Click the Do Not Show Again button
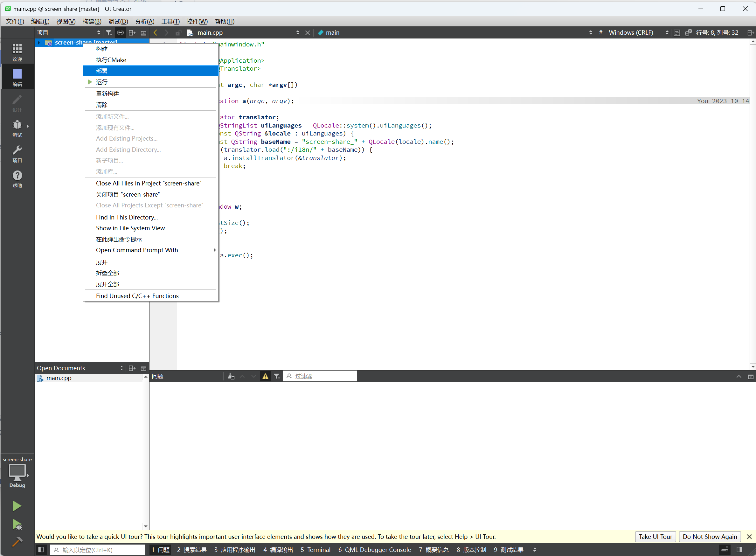Image resolution: width=756 pixels, height=556 pixels. click(710, 537)
